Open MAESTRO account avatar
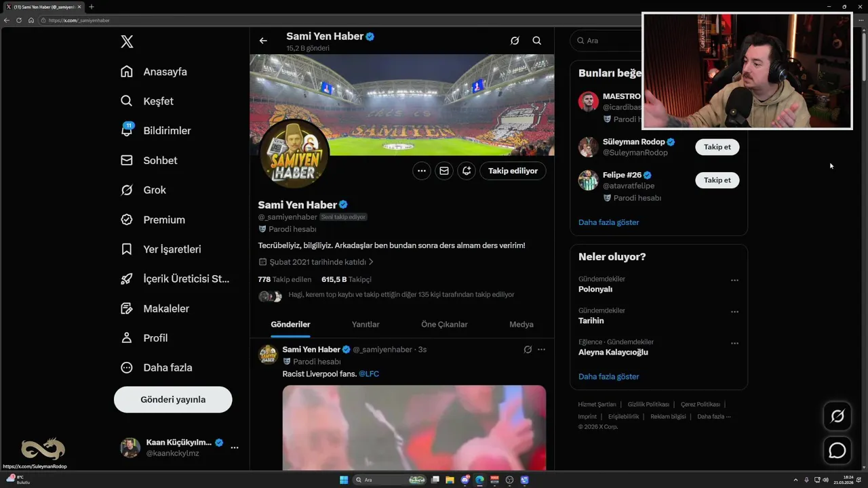The height and width of the screenshot is (488, 868). pos(588,102)
